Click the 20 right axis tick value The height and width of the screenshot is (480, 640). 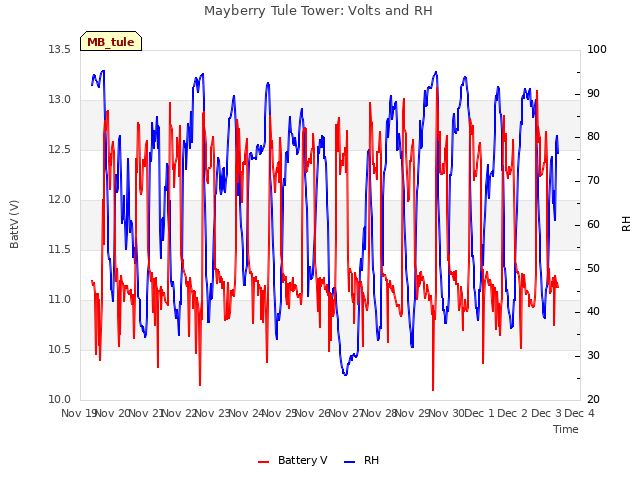tap(593, 400)
